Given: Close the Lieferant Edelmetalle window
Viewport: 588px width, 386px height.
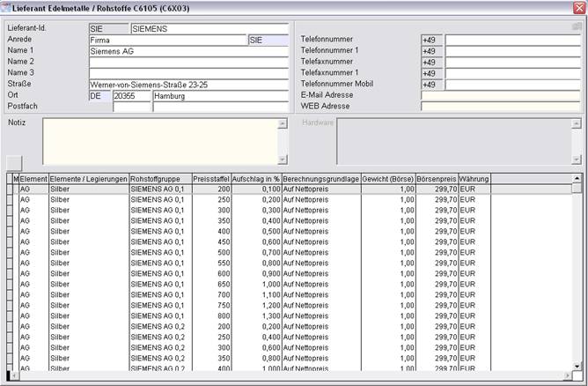Looking at the screenshot, I should pyautogui.click(x=578, y=8).
